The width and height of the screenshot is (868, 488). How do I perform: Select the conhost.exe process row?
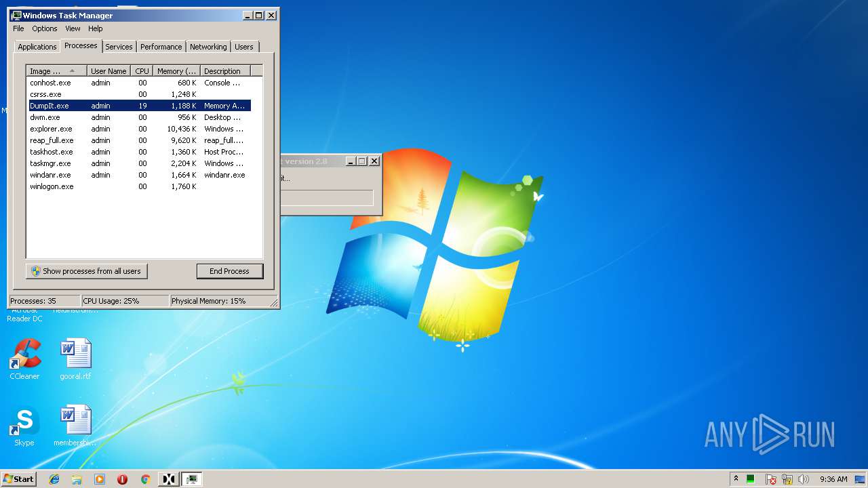pyautogui.click(x=139, y=83)
